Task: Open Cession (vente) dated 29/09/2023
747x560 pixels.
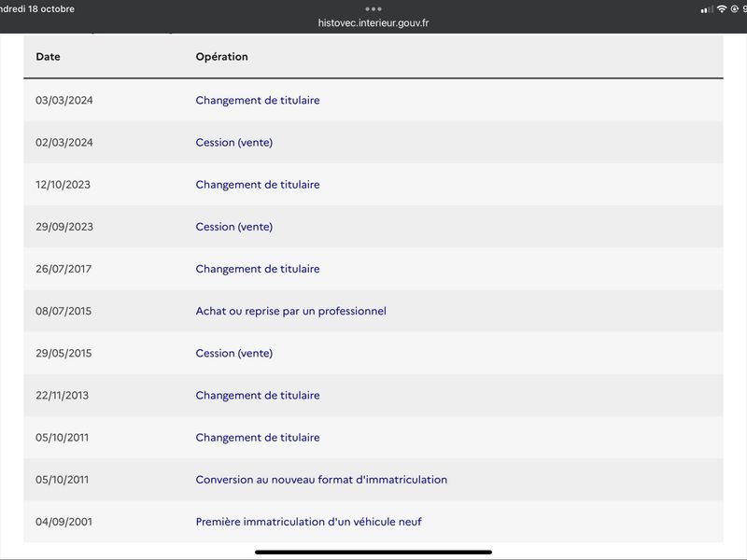Action: click(234, 227)
